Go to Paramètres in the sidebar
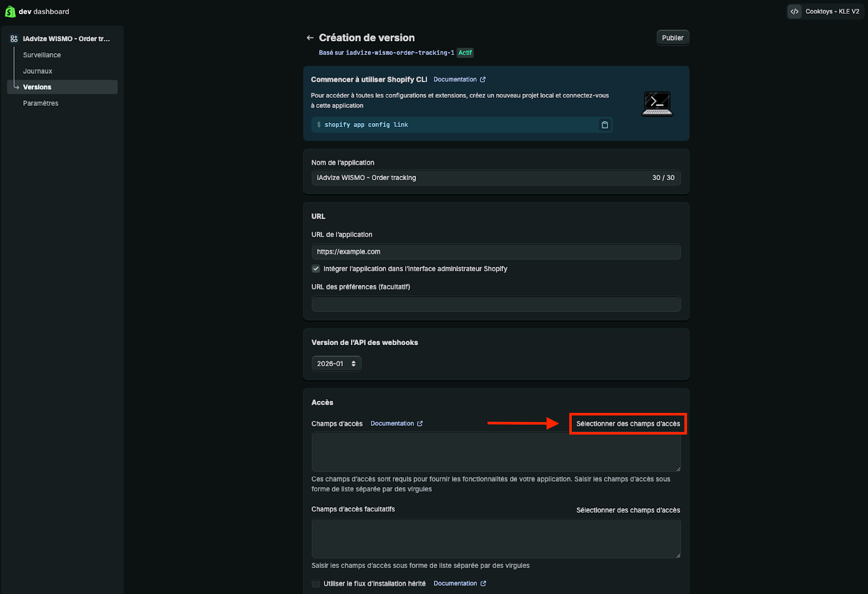 pyautogui.click(x=41, y=103)
